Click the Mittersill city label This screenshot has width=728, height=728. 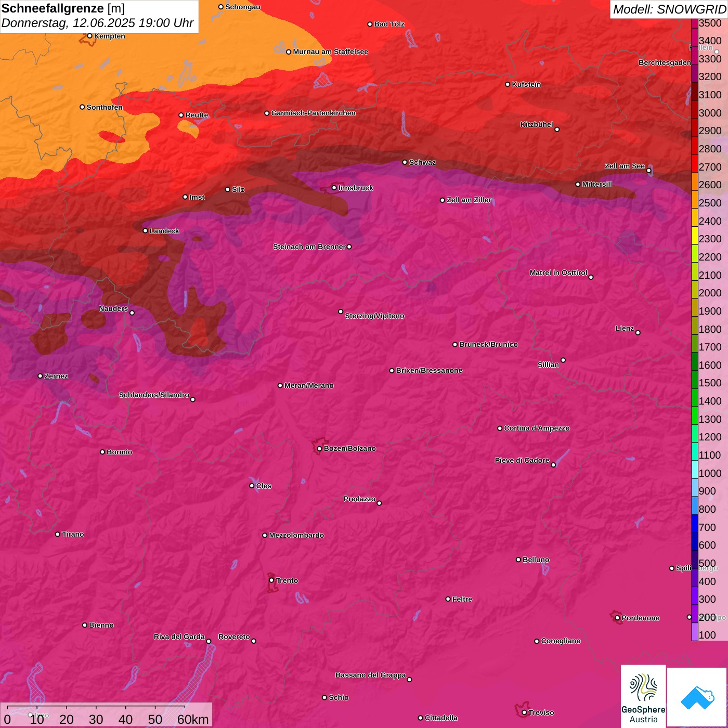point(597,184)
